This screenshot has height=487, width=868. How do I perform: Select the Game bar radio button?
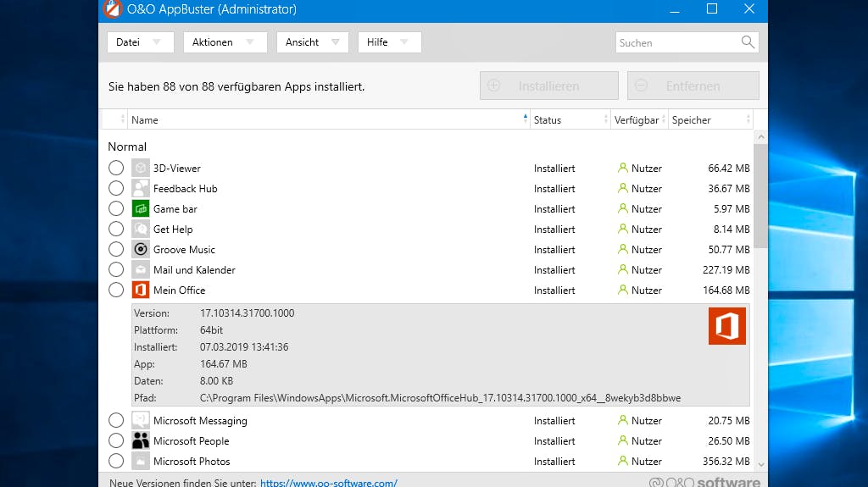tap(116, 208)
